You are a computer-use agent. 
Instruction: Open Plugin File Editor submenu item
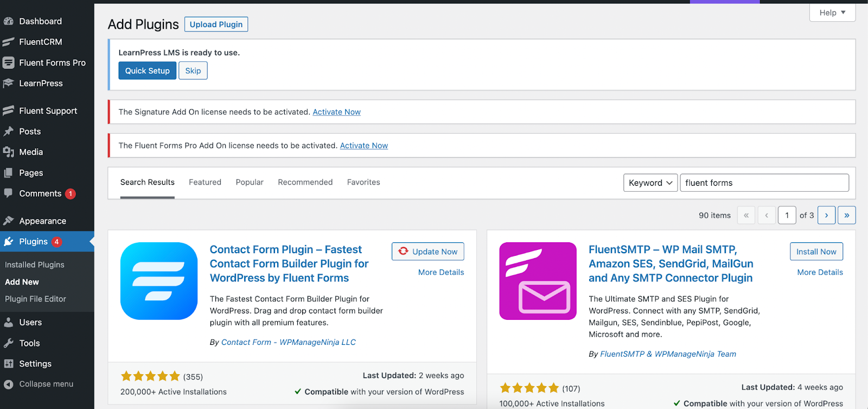pos(35,299)
